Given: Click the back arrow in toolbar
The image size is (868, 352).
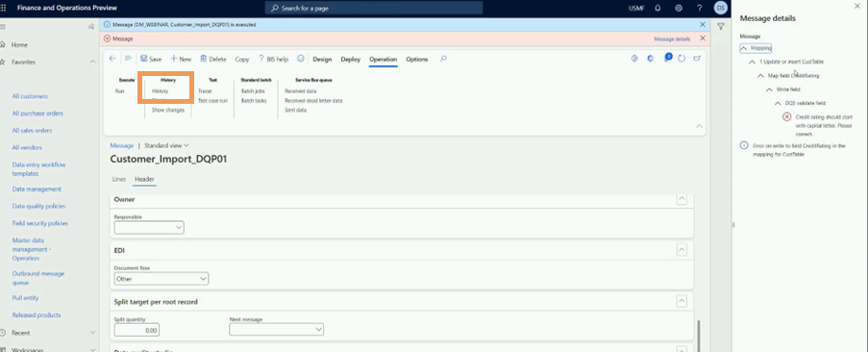Looking at the screenshot, I should point(112,59).
